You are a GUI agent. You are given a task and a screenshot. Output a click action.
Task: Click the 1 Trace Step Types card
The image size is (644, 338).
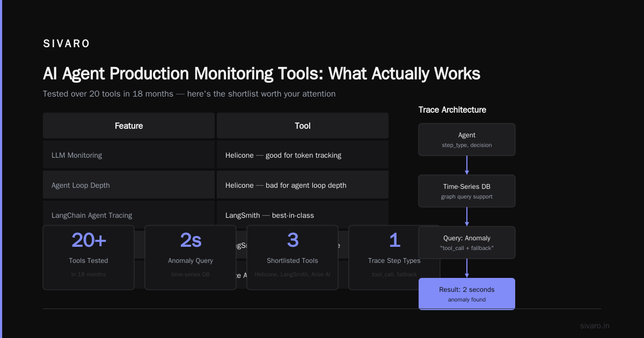click(394, 258)
